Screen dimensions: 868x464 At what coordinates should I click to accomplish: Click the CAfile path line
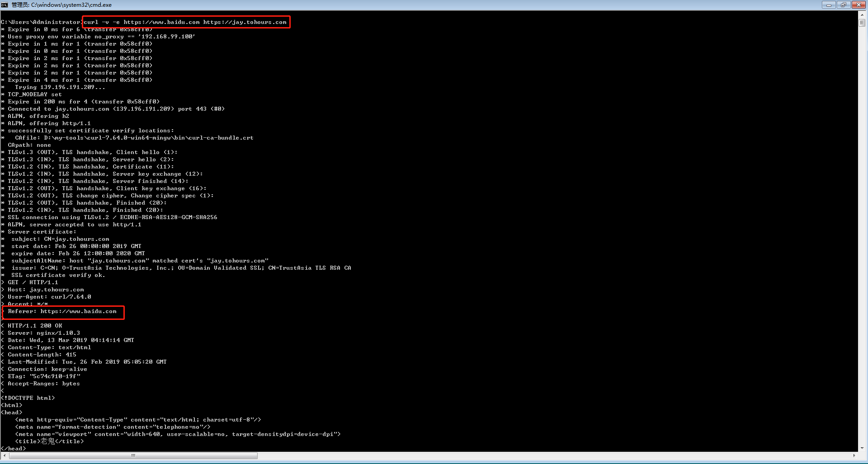[x=134, y=138]
